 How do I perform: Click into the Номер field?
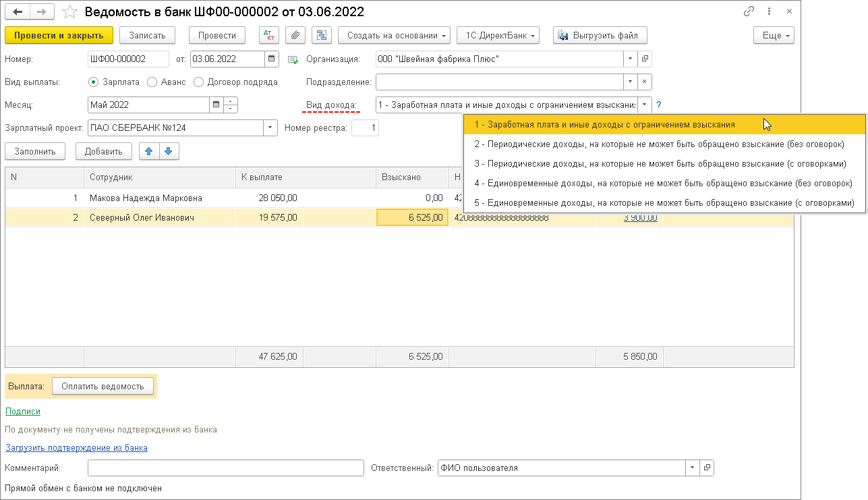click(x=128, y=59)
